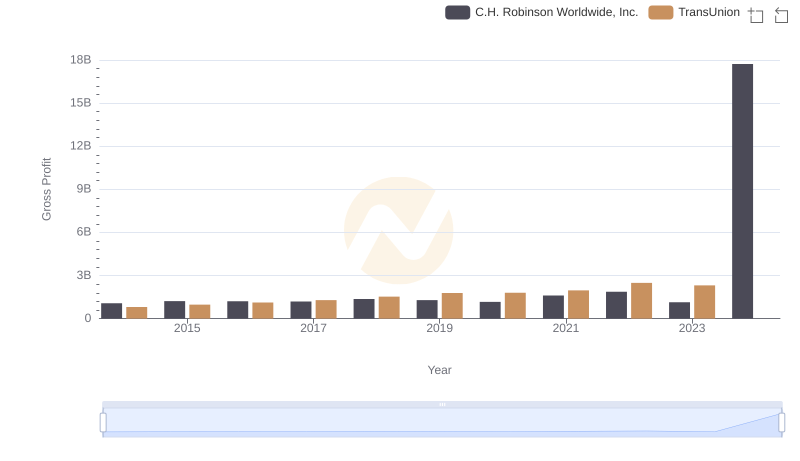The height and width of the screenshot is (461, 800).
Task: Click the 2015 x-axis label
Action: [187, 328]
